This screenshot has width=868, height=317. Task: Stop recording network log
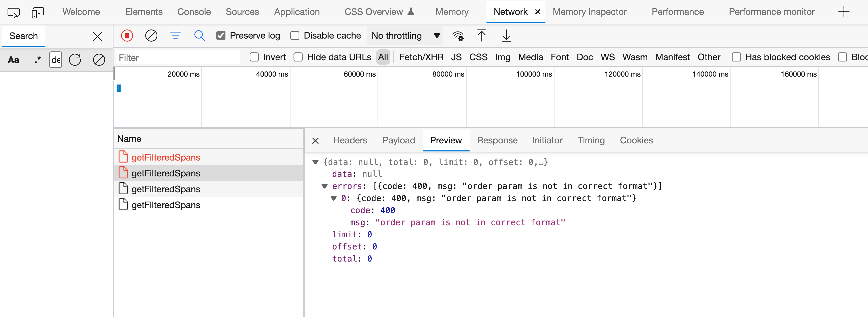click(127, 35)
